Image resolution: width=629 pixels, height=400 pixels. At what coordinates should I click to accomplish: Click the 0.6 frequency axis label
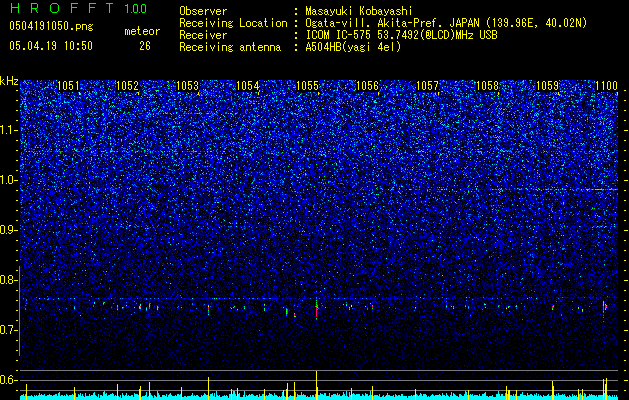(x=9, y=380)
